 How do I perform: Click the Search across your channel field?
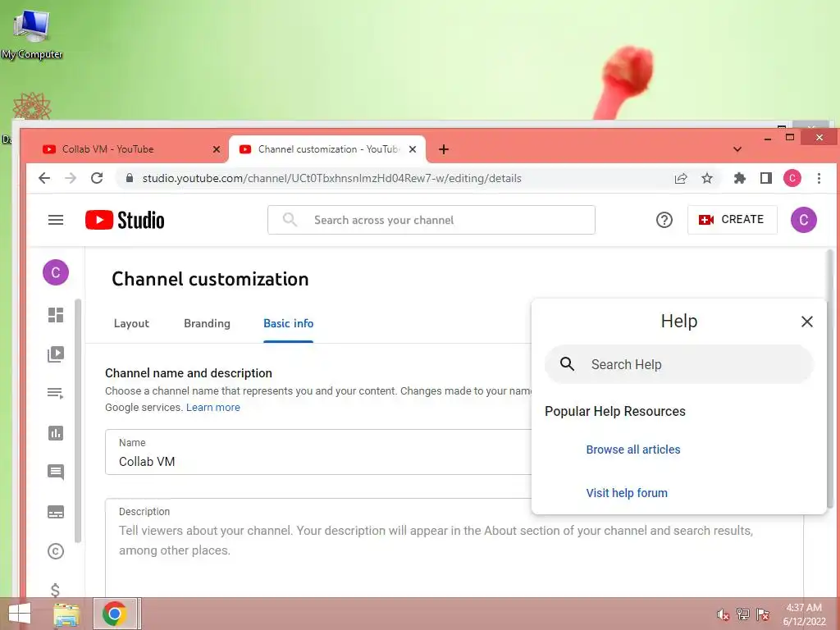431,220
